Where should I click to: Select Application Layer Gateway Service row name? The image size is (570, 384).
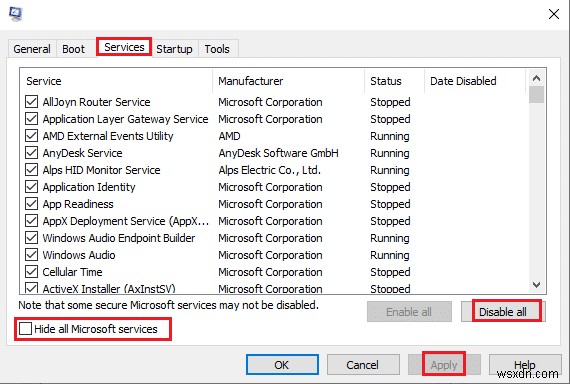[x=125, y=119]
